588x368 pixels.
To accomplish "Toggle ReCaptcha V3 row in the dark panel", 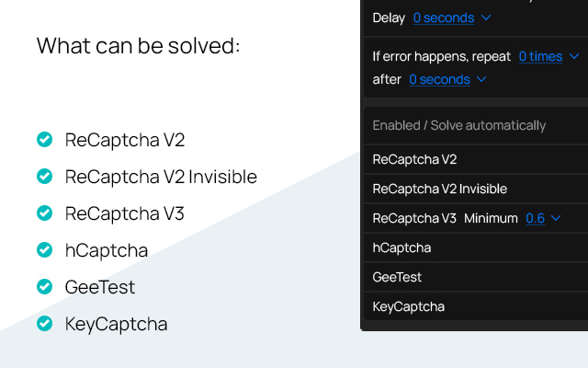I will point(414,218).
